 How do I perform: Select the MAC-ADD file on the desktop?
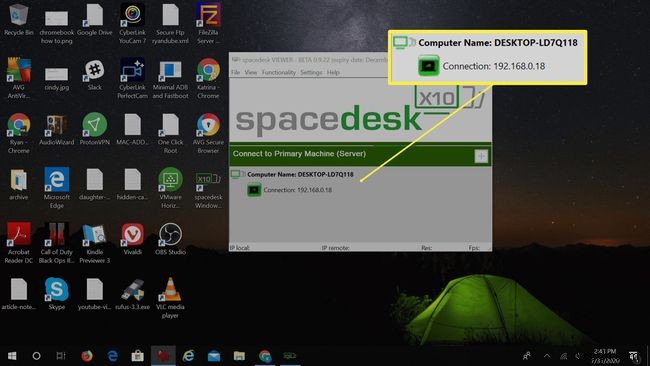[x=132, y=130]
